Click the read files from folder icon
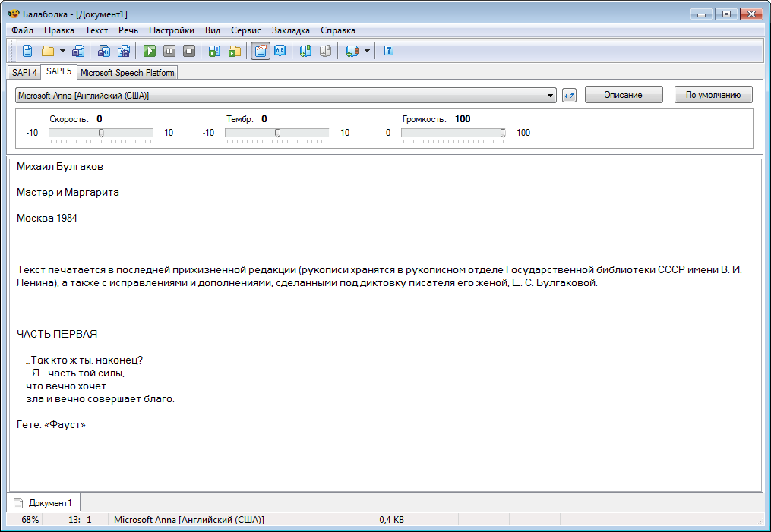 235,51
